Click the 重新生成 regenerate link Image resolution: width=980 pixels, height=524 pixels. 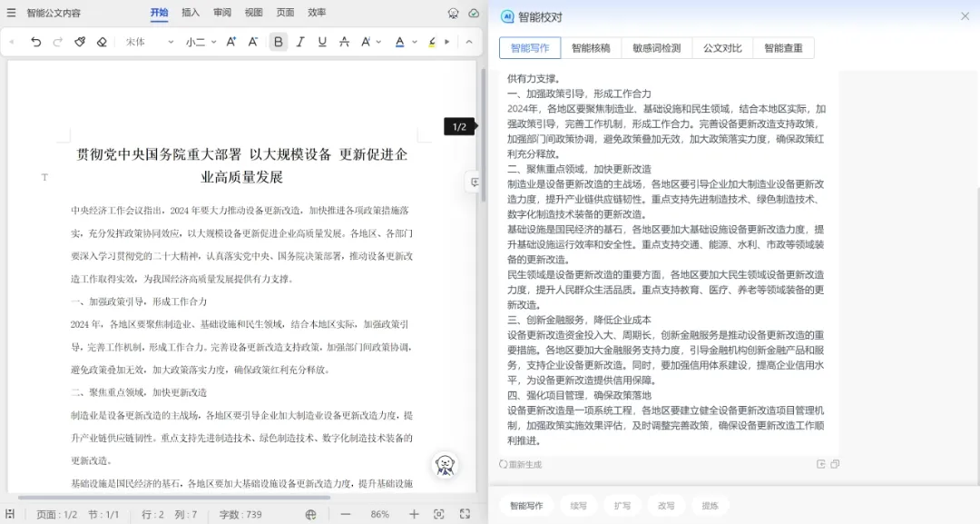pos(521,465)
